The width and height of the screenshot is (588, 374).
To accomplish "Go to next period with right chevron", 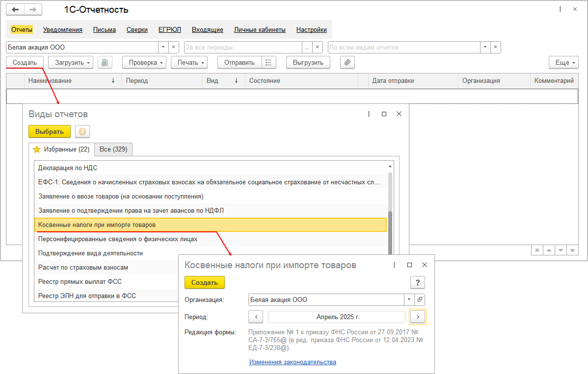I will coord(418,317).
